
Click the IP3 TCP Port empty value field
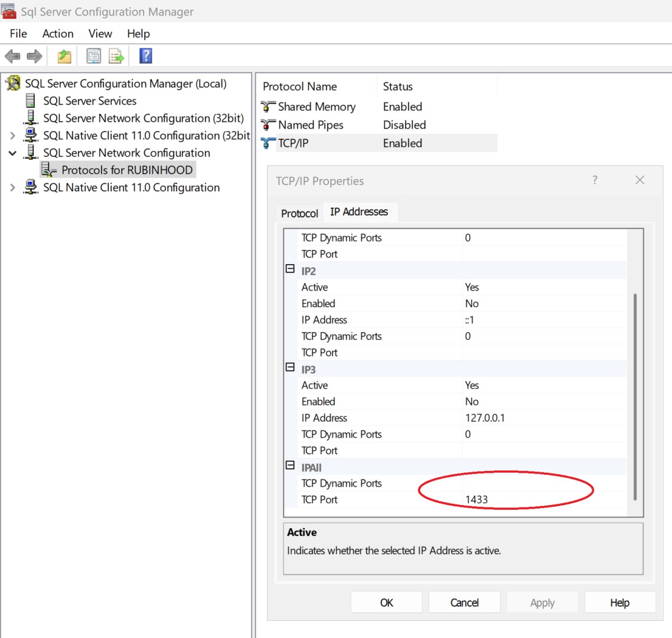[544, 451]
